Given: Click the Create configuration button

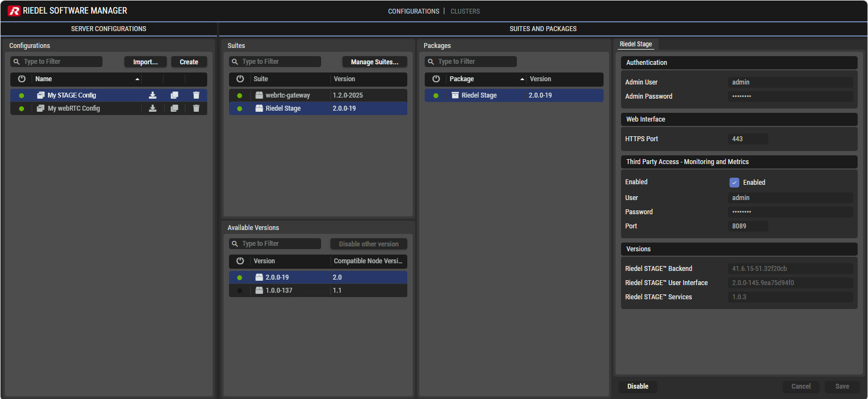Looking at the screenshot, I should point(189,62).
